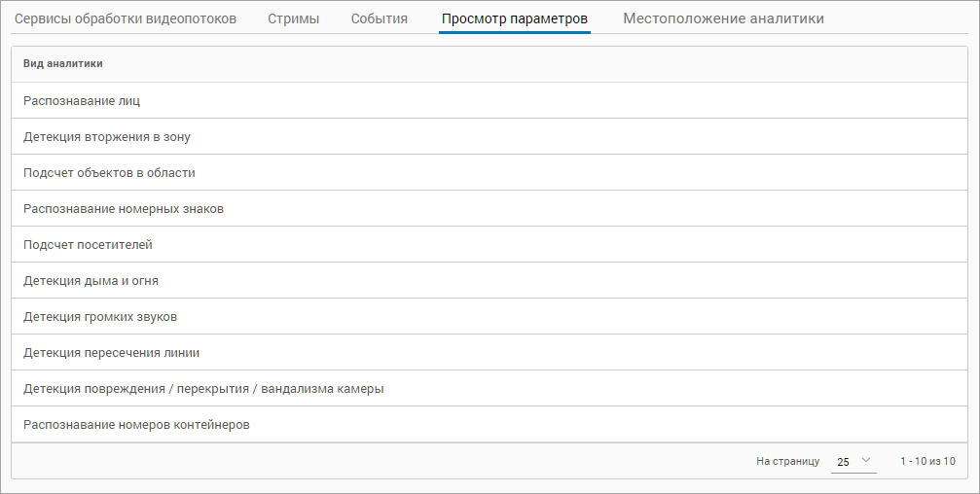
Task: Select Детекция громких звуков entry
Action: (100, 317)
